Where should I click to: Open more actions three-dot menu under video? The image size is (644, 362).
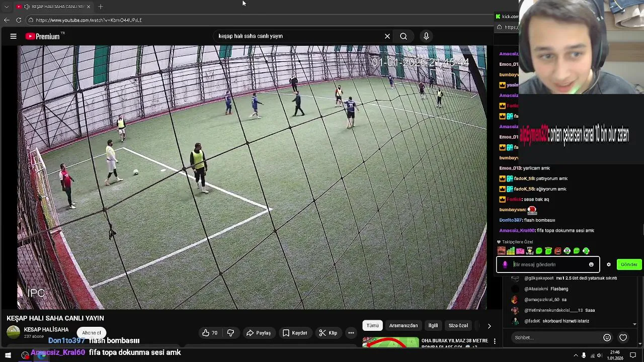pyautogui.click(x=351, y=333)
